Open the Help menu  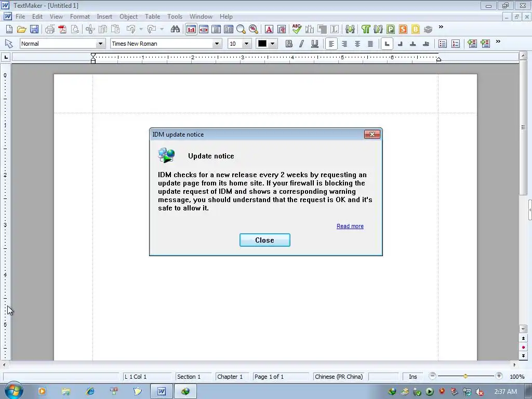[x=226, y=16]
